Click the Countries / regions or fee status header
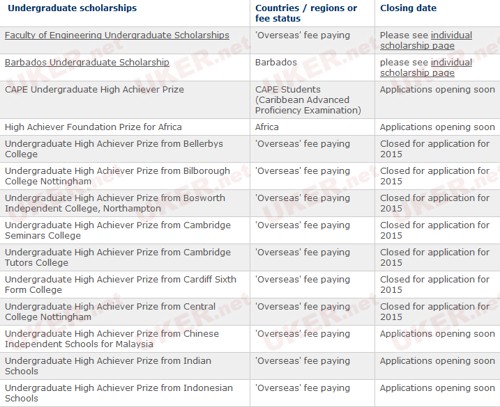This screenshot has width=500, height=407. [x=306, y=13]
